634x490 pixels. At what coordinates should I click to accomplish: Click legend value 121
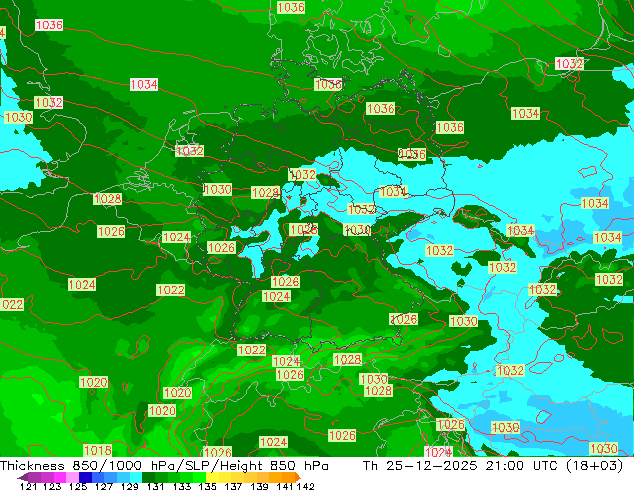click(29, 486)
